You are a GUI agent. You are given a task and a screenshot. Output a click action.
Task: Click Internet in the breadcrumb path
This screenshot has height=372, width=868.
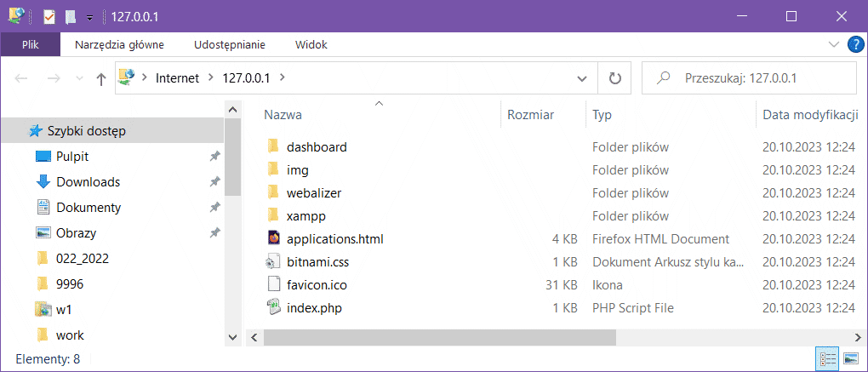click(176, 78)
